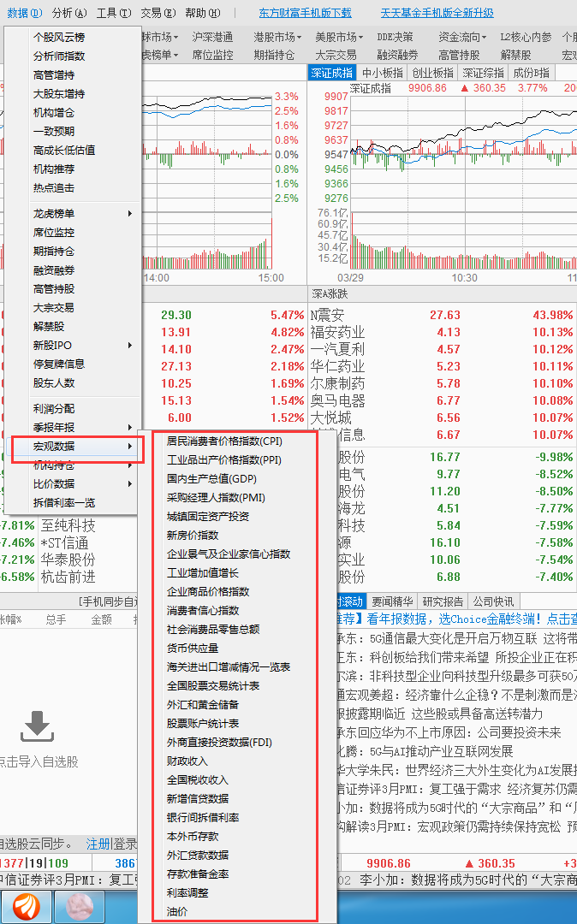The width and height of the screenshot is (577, 924).
Task: Open the 交易(E) menu
Action: pyautogui.click(x=158, y=12)
